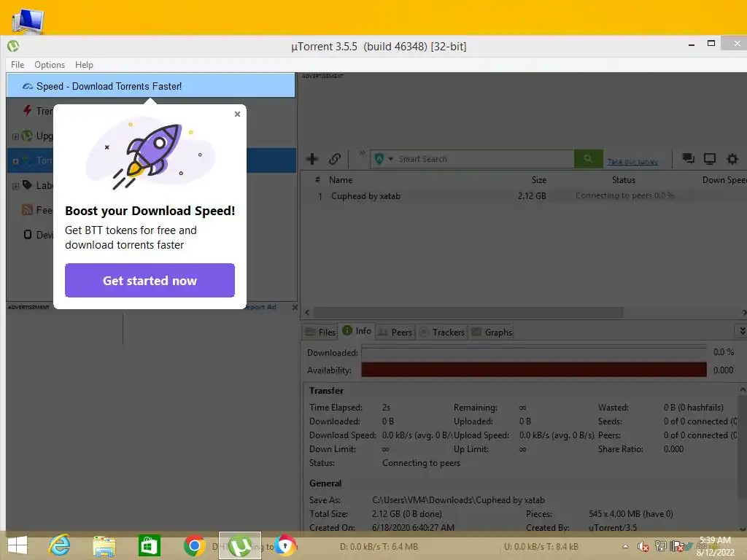Select the Cuphead by xatab torrent

click(365, 195)
